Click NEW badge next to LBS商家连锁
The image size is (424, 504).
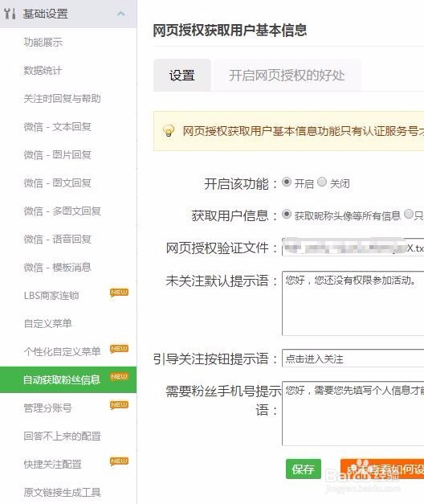pyautogui.click(x=119, y=292)
